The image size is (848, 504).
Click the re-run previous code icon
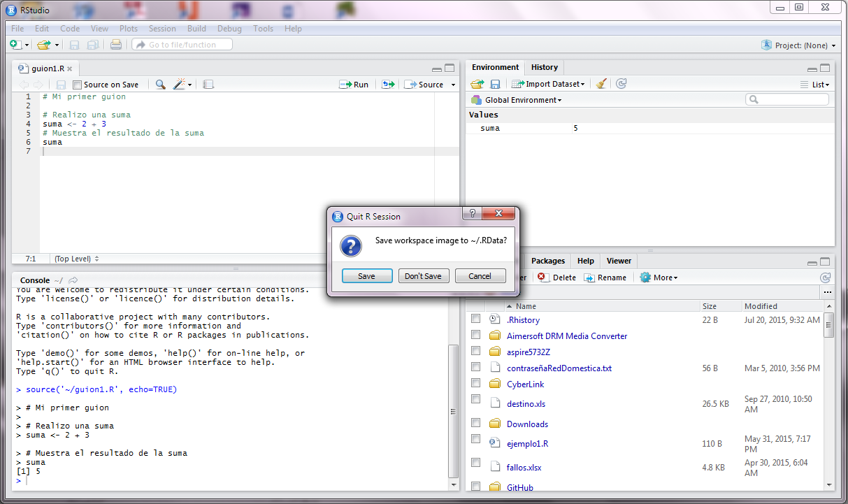click(x=388, y=85)
